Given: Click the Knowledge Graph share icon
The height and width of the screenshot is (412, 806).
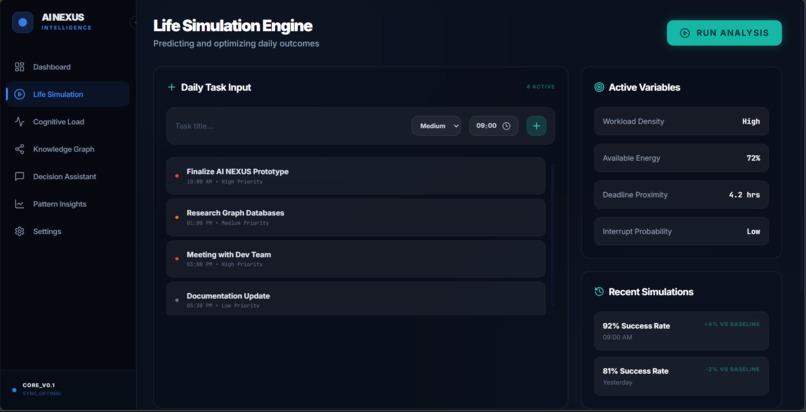Looking at the screenshot, I should tap(20, 149).
